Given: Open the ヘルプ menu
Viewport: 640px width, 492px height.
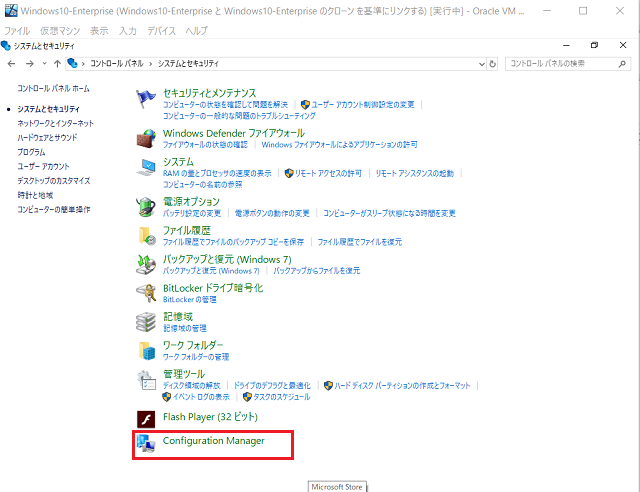Looking at the screenshot, I should point(196,31).
